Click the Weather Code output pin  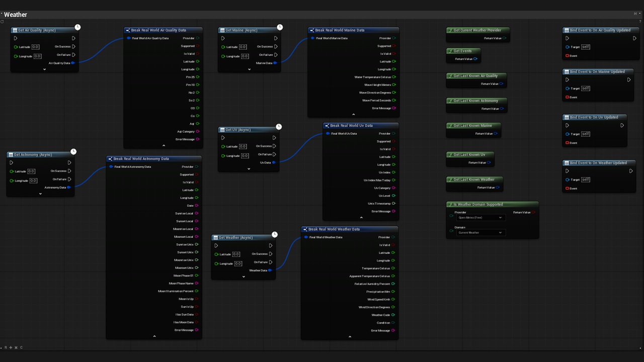tap(393, 315)
